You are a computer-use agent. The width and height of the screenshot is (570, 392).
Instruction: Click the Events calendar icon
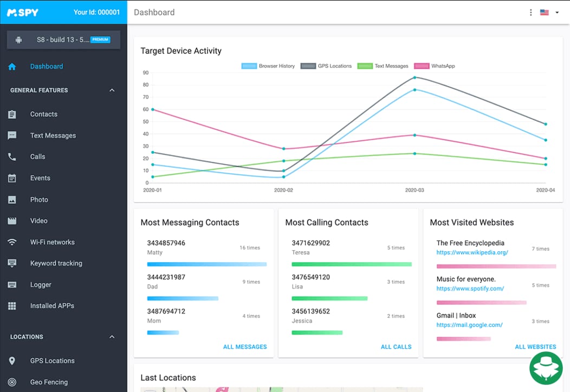(12, 178)
